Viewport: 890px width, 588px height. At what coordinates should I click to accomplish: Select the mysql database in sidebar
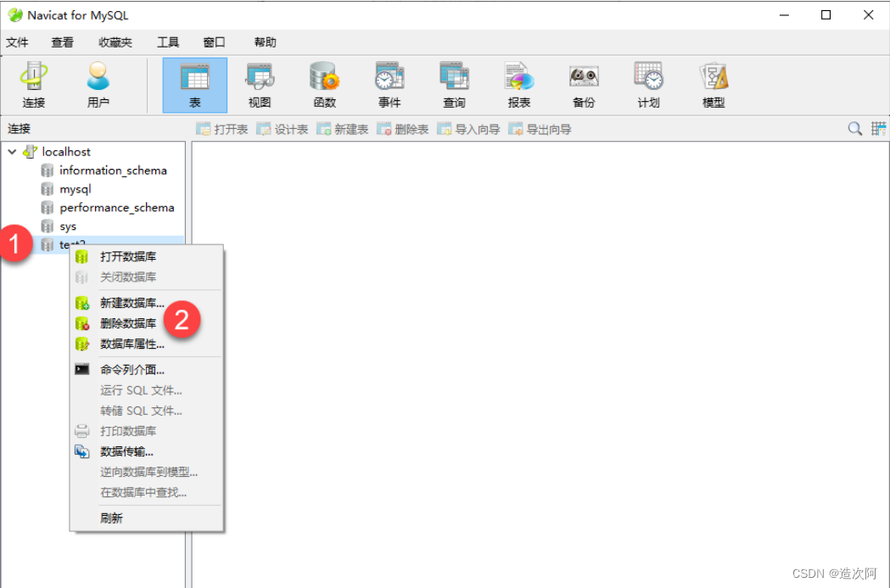[x=75, y=188]
